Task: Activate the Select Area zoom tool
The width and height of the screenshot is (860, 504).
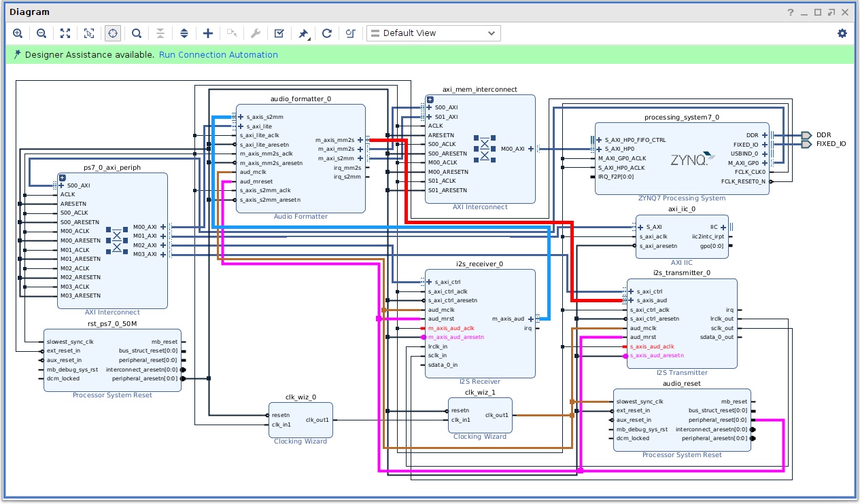Action: (x=89, y=33)
